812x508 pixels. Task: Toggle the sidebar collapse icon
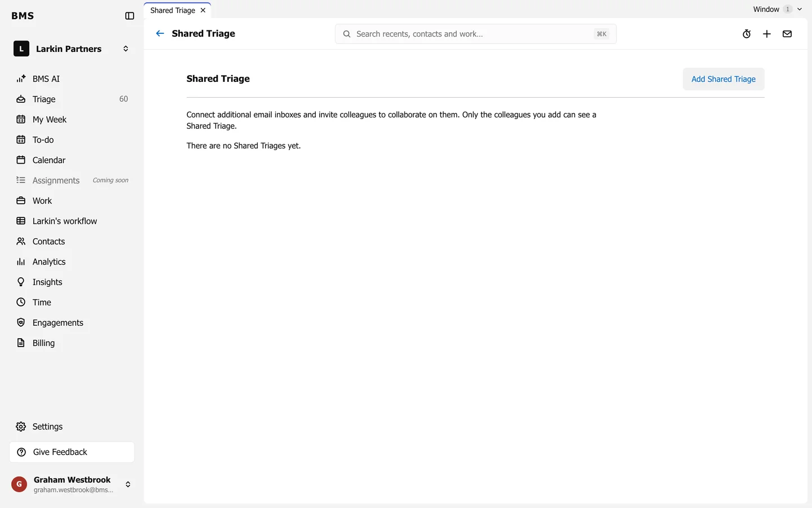[x=130, y=16]
